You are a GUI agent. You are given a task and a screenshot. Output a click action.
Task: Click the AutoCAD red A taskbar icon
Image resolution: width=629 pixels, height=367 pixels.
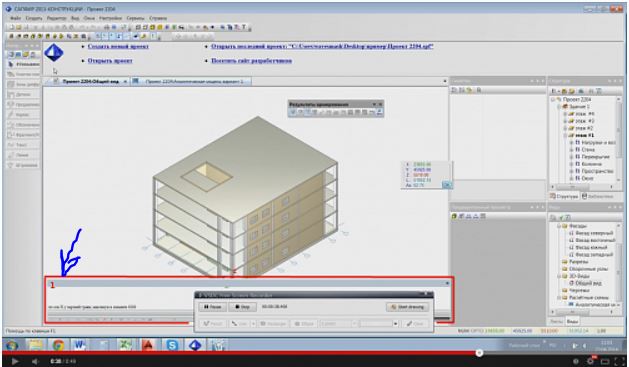tap(148, 345)
